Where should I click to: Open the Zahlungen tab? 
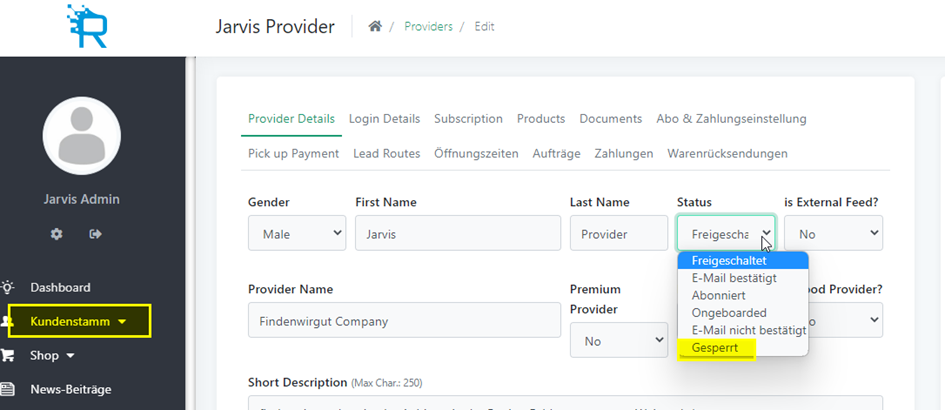pyautogui.click(x=624, y=154)
